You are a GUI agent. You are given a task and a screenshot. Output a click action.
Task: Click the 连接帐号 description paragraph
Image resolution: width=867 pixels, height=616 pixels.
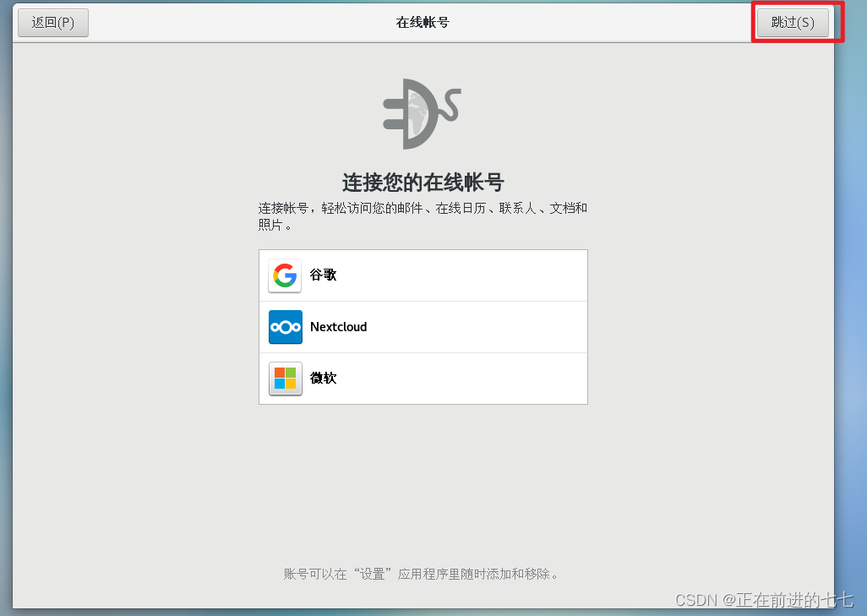point(423,216)
